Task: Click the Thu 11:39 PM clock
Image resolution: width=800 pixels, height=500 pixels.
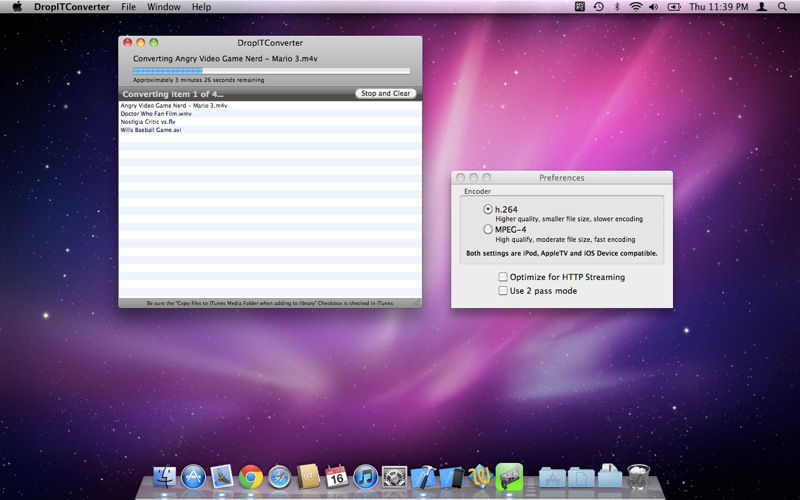Action: [718, 7]
